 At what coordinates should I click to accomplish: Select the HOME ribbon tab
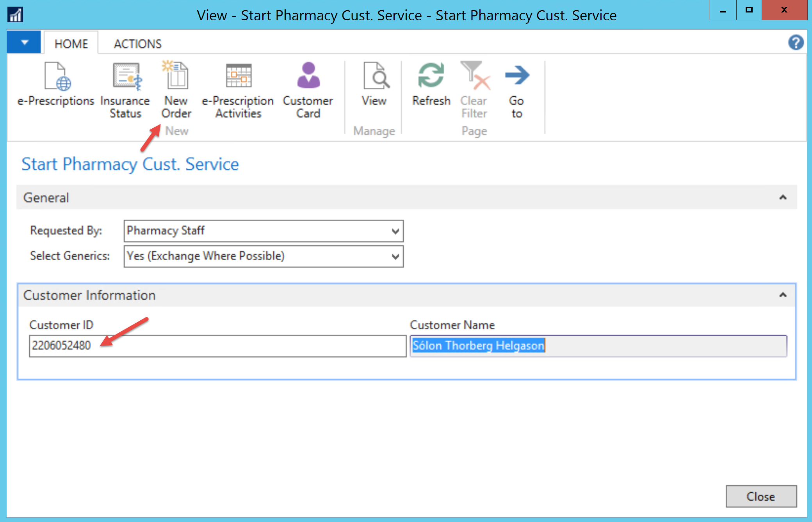coord(71,44)
